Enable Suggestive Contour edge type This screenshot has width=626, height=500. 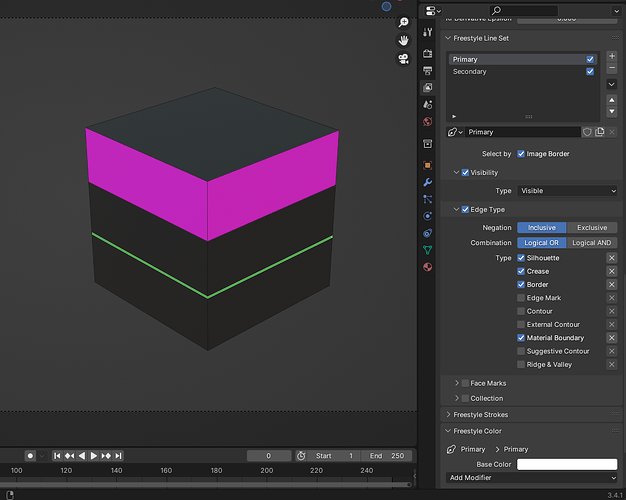click(521, 351)
